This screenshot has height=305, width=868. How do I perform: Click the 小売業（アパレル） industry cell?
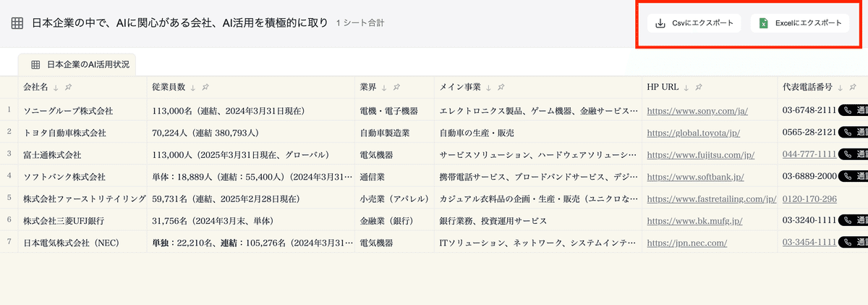pyautogui.click(x=394, y=199)
